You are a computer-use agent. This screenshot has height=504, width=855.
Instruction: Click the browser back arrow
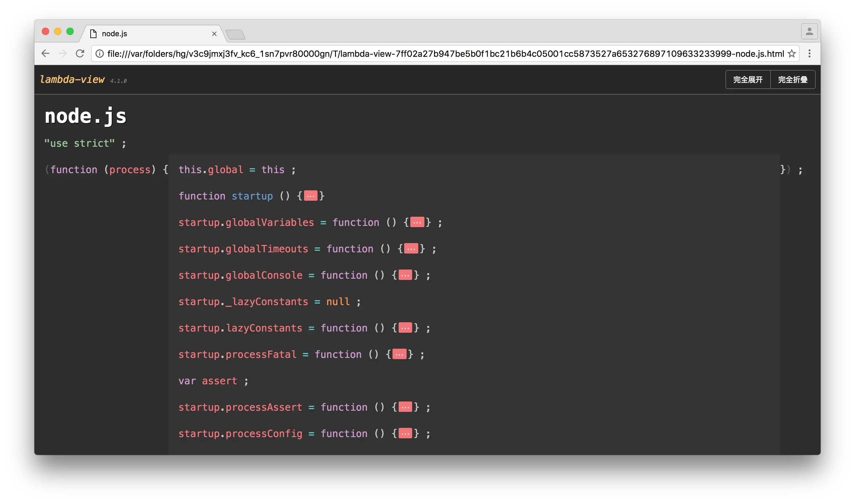(45, 53)
